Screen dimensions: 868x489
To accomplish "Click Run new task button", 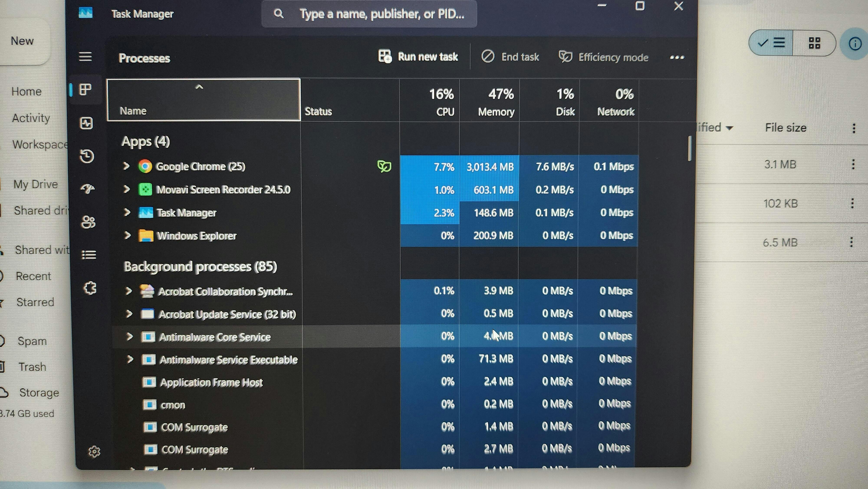I will pos(418,57).
